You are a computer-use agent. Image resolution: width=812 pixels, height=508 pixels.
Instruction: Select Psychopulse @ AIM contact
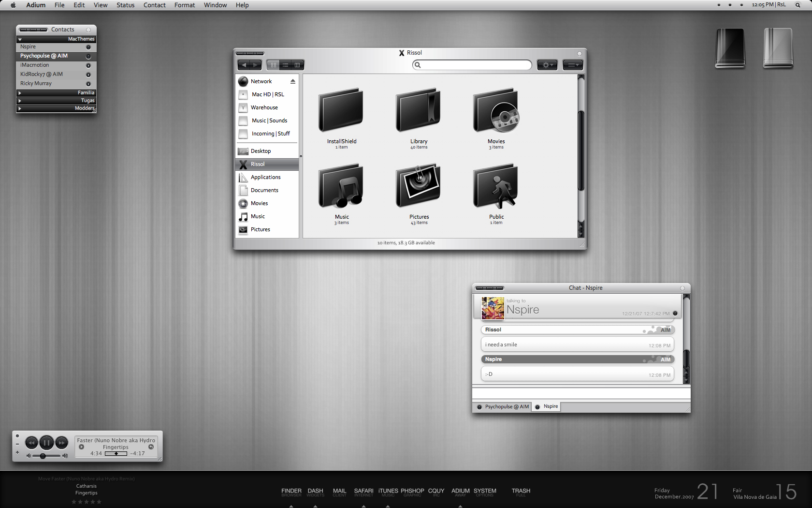click(x=56, y=56)
